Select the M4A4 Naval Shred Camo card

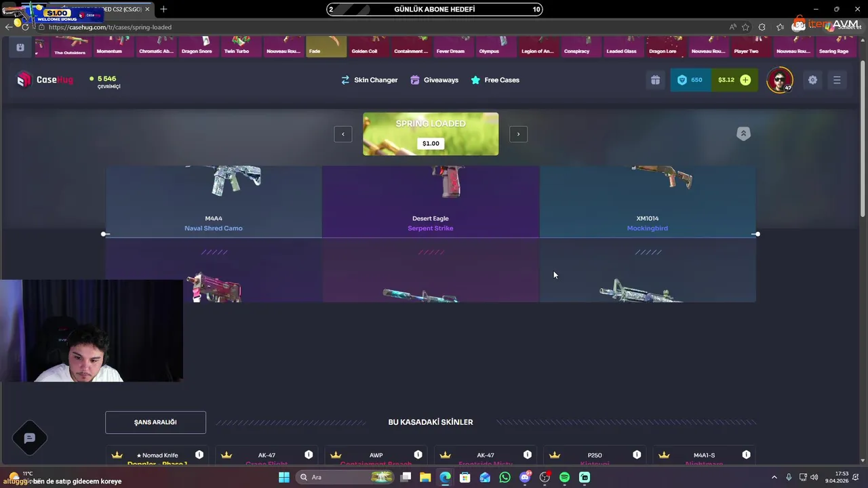coord(214,201)
